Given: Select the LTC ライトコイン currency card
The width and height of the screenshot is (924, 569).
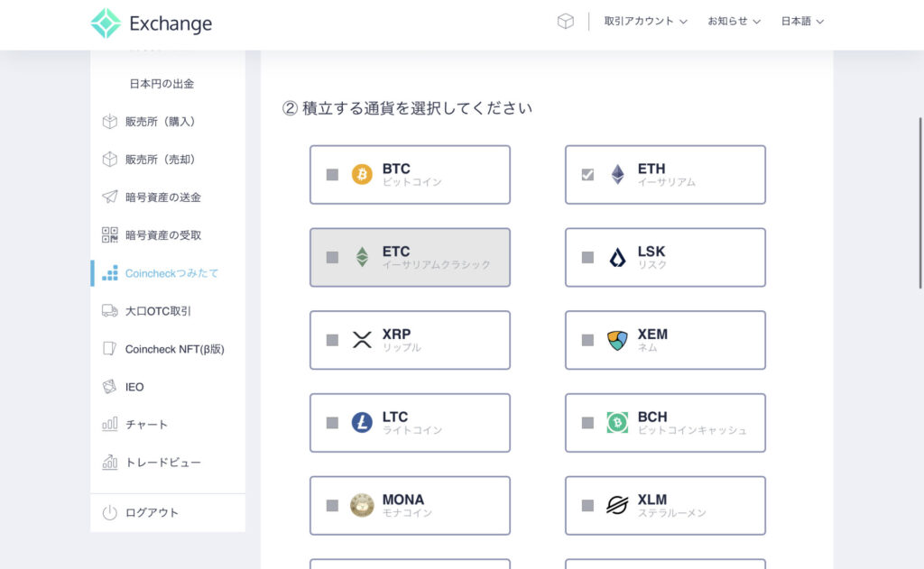Looking at the screenshot, I should 411,423.
